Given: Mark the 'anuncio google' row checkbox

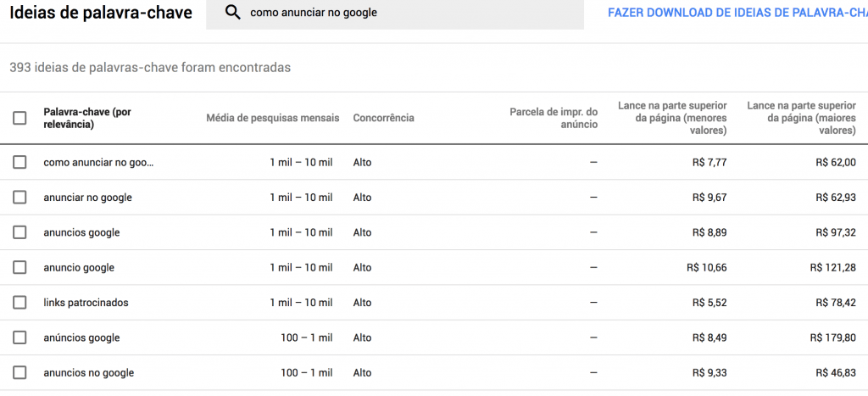Looking at the screenshot, I should [19, 267].
